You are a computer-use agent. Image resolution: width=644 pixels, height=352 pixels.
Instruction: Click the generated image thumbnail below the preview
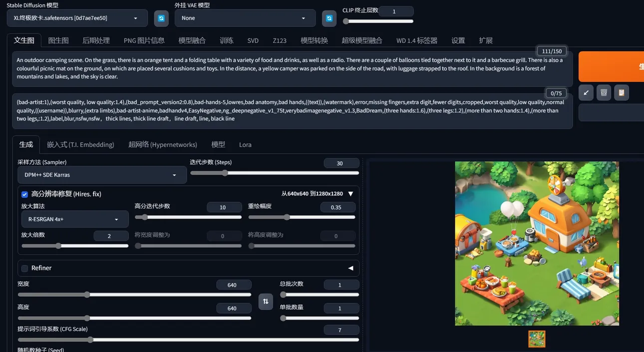[x=537, y=339]
